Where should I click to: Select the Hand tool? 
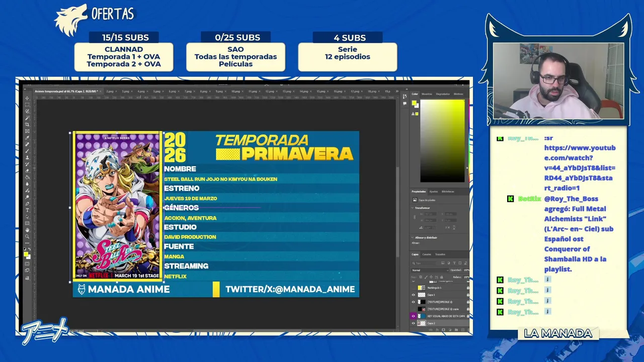coord(27,230)
